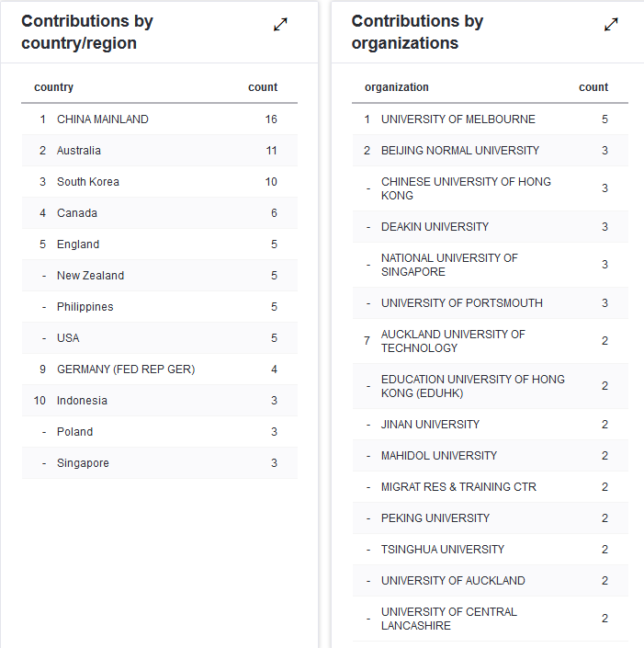The height and width of the screenshot is (648, 644).
Task: Click the Singapore country entry
Action: click(x=83, y=463)
